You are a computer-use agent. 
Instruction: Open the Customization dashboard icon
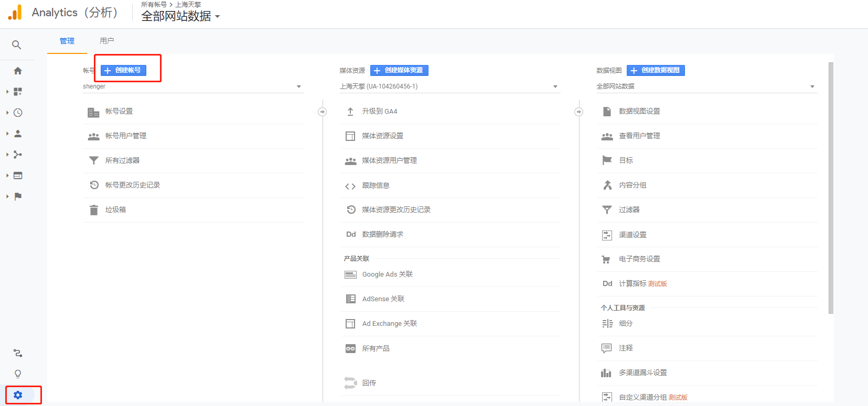click(x=18, y=92)
